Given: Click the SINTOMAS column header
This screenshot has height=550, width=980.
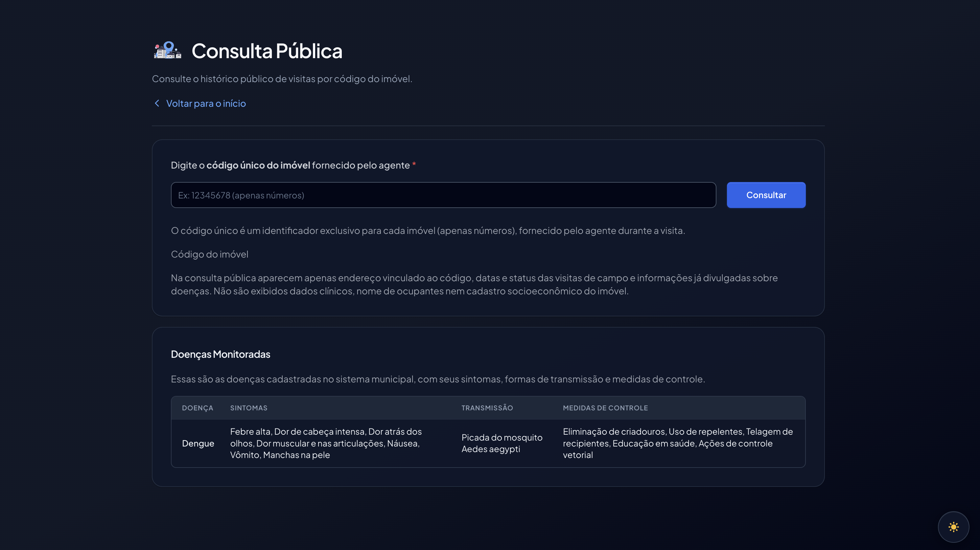Looking at the screenshot, I should coord(248,408).
